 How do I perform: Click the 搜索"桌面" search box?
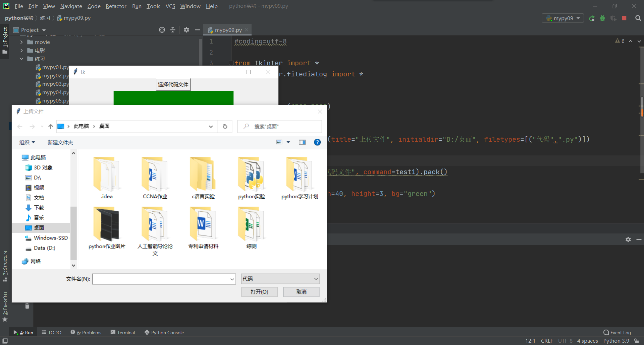[x=279, y=126]
